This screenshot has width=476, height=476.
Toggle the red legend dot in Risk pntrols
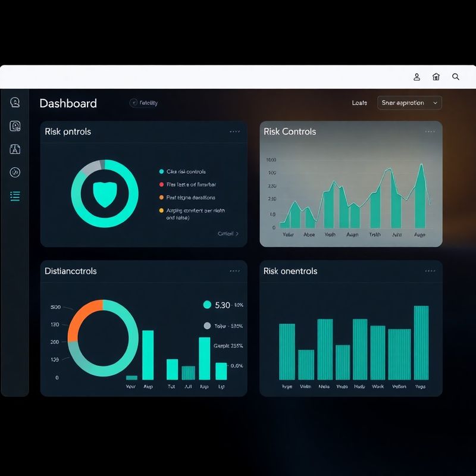pos(161,184)
